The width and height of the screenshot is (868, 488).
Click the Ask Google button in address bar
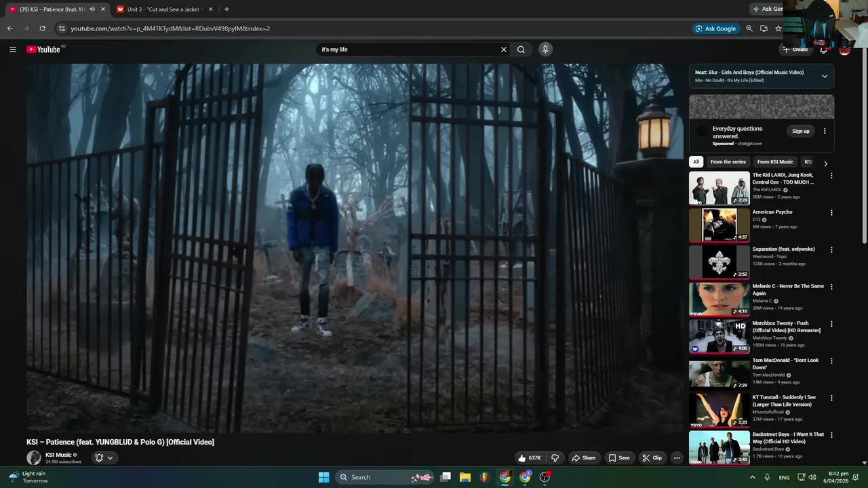coord(715,28)
